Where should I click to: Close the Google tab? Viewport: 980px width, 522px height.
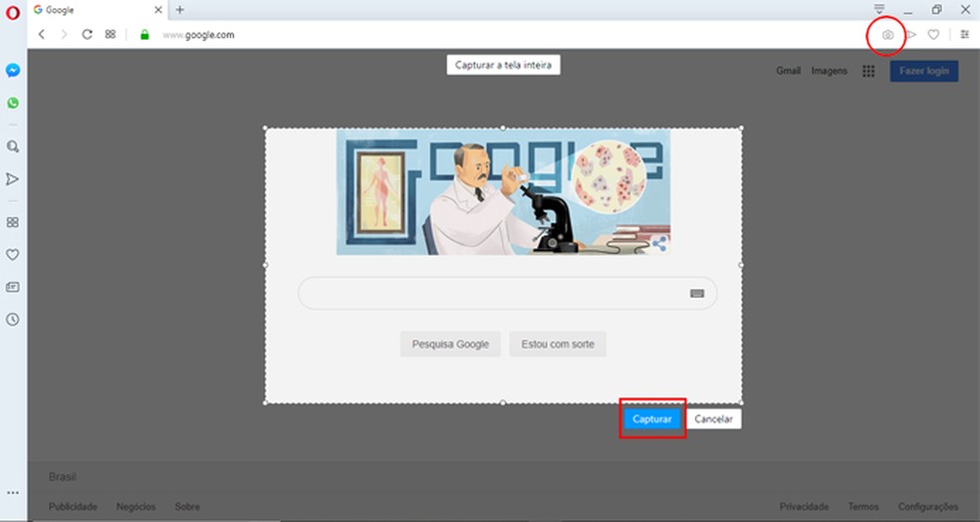click(158, 9)
